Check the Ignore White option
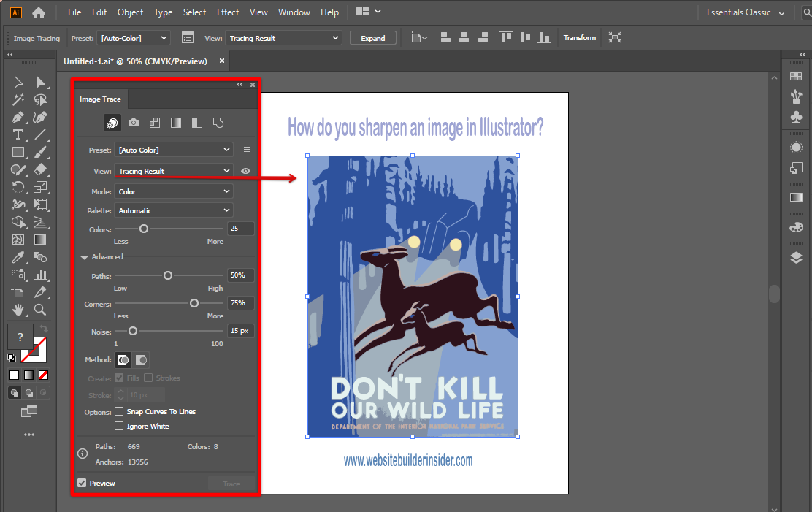 tap(119, 427)
